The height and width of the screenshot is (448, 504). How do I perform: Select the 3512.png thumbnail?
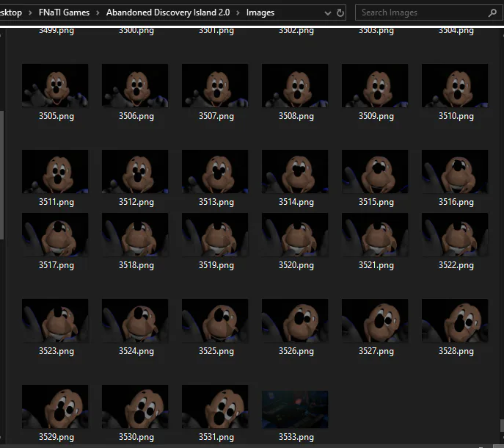(135, 172)
